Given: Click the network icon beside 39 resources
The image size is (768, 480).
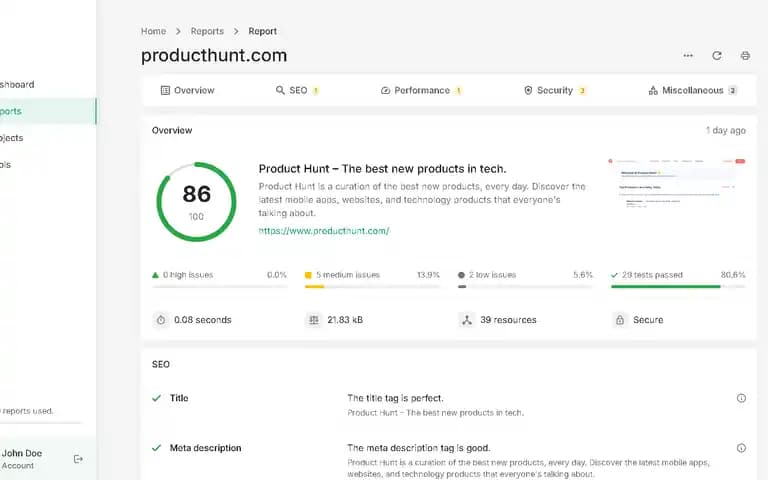Looking at the screenshot, I should (467, 320).
